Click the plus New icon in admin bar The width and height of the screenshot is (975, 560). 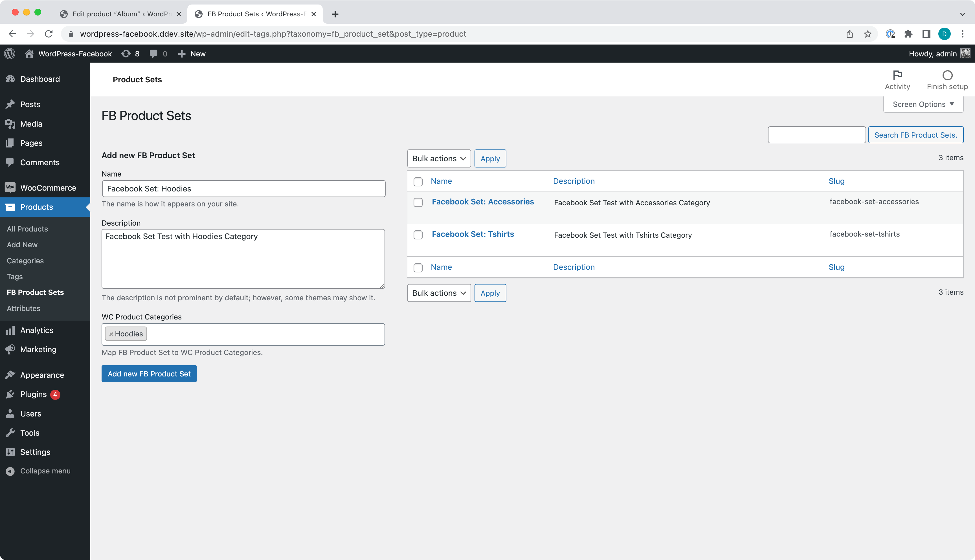[x=182, y=54]
